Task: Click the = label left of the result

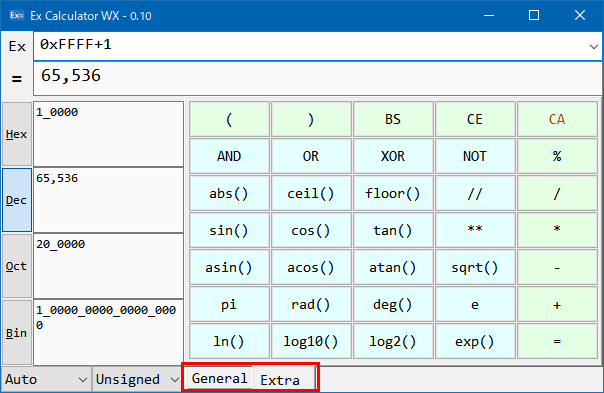Action: (17, 79)
